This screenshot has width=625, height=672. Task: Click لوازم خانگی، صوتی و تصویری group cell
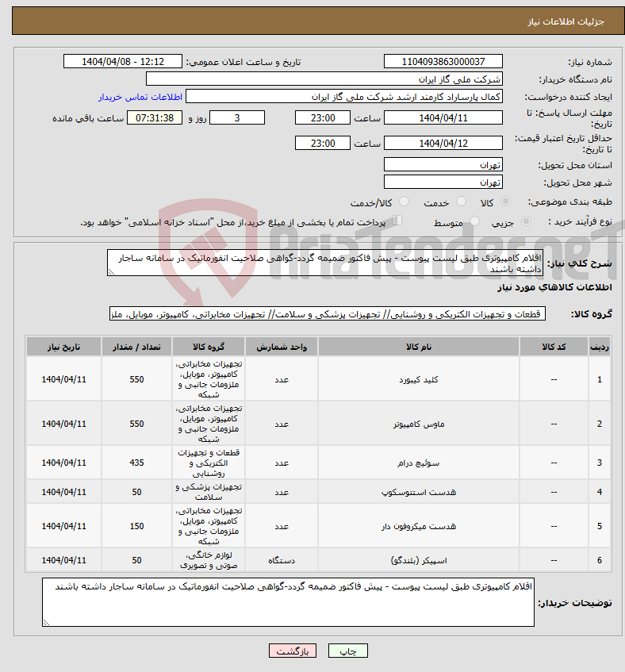(209, 560)
